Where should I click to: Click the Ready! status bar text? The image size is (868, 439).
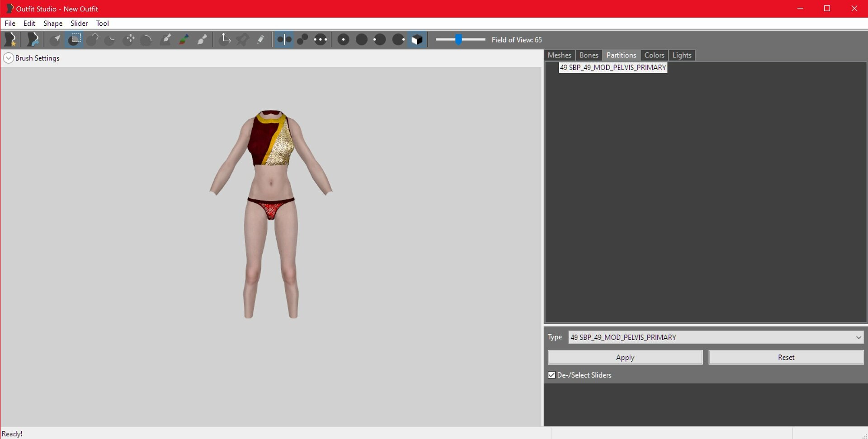pos(12,434)
